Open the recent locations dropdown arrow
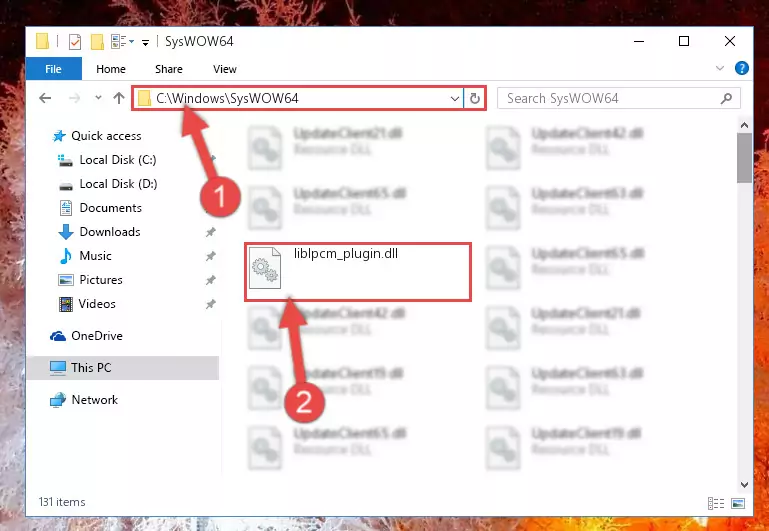 [x=98, y=97]
